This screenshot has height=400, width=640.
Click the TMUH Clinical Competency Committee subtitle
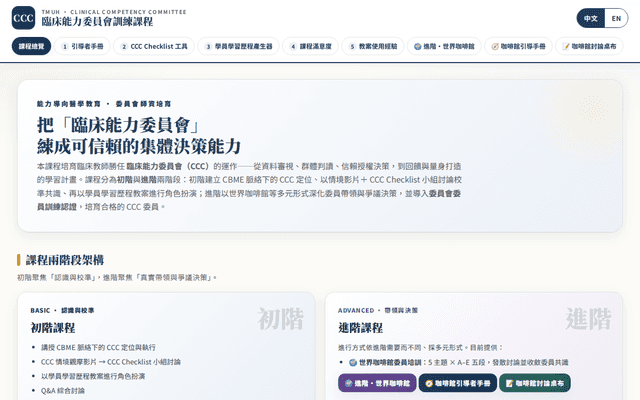pyautogui.click(x=114, y=12)
